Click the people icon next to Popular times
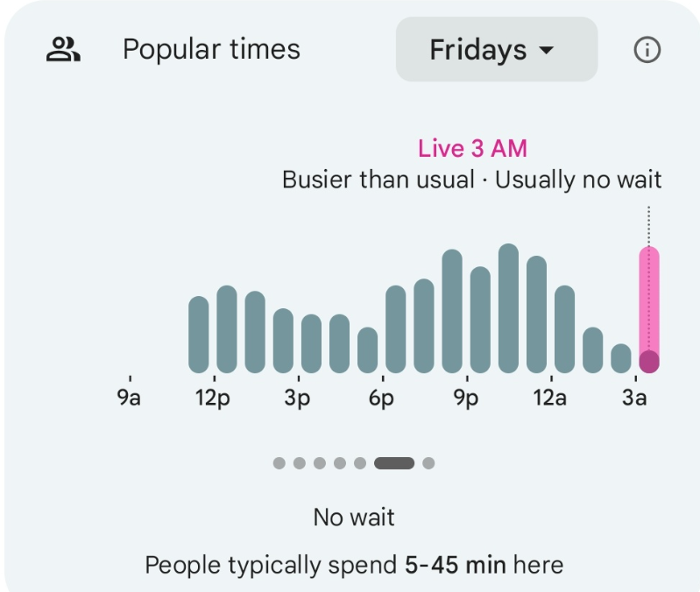The width and height of the screenshot is (700, 592). point(63,50)
